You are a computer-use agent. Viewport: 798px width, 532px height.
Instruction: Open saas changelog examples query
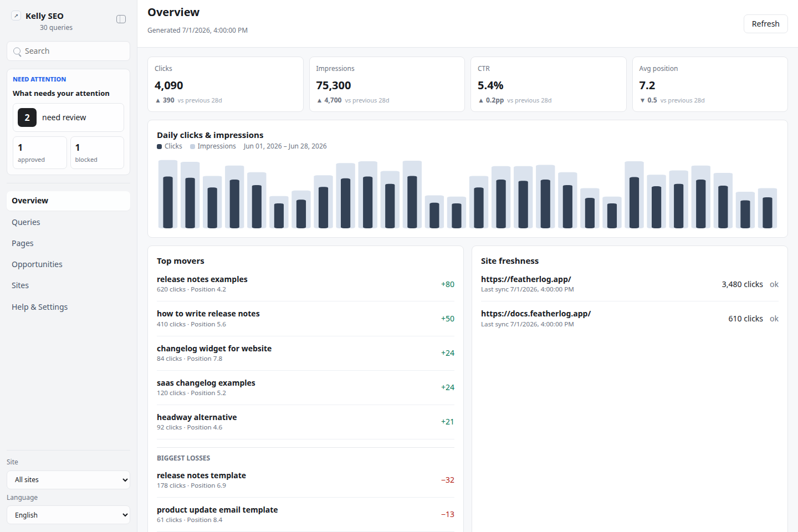pyautogui.click(x=305, y=387)
